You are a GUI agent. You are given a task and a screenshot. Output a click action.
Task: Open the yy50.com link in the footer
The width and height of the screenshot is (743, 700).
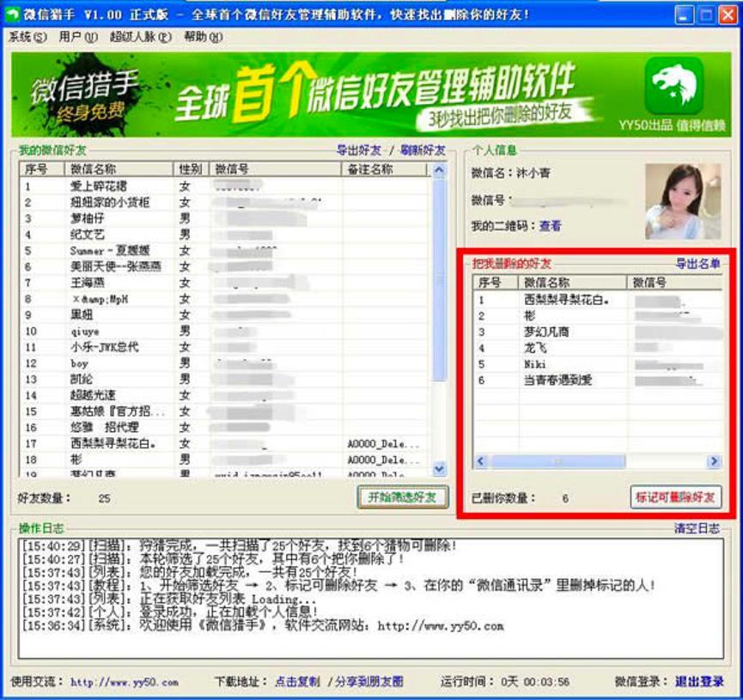coord(125,682)
